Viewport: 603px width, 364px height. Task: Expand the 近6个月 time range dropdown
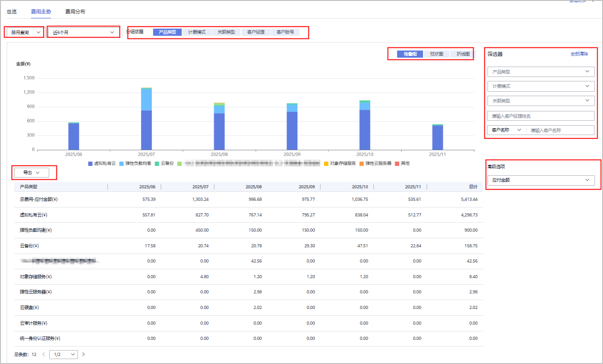coord(84,33)
